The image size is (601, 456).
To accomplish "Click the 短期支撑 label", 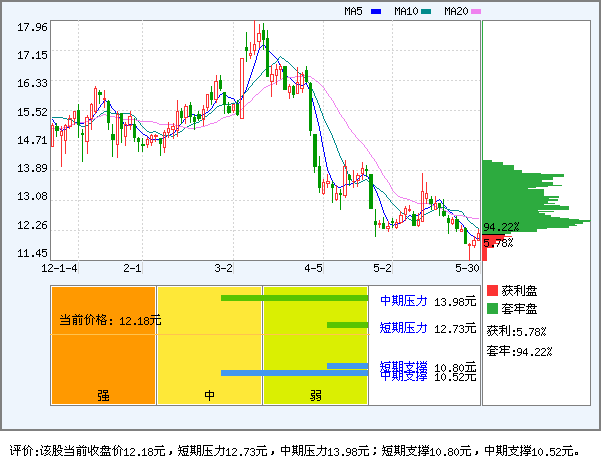I will click(403, 366).
